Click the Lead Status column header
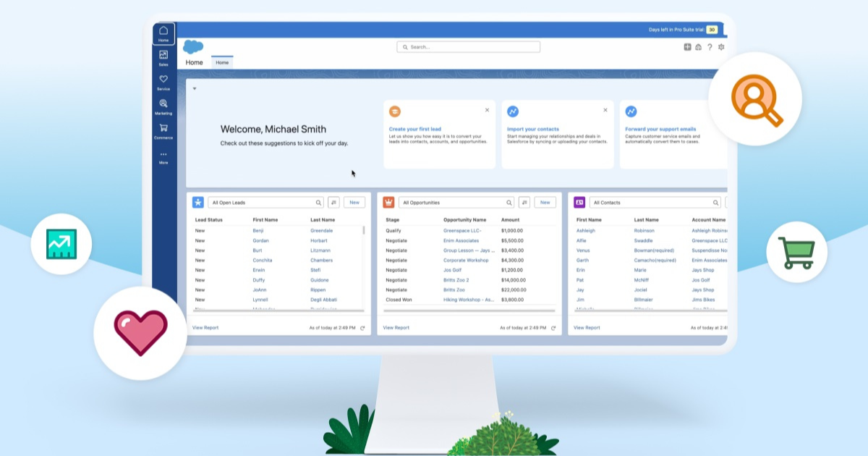868x456 pixels. (209, 219)
